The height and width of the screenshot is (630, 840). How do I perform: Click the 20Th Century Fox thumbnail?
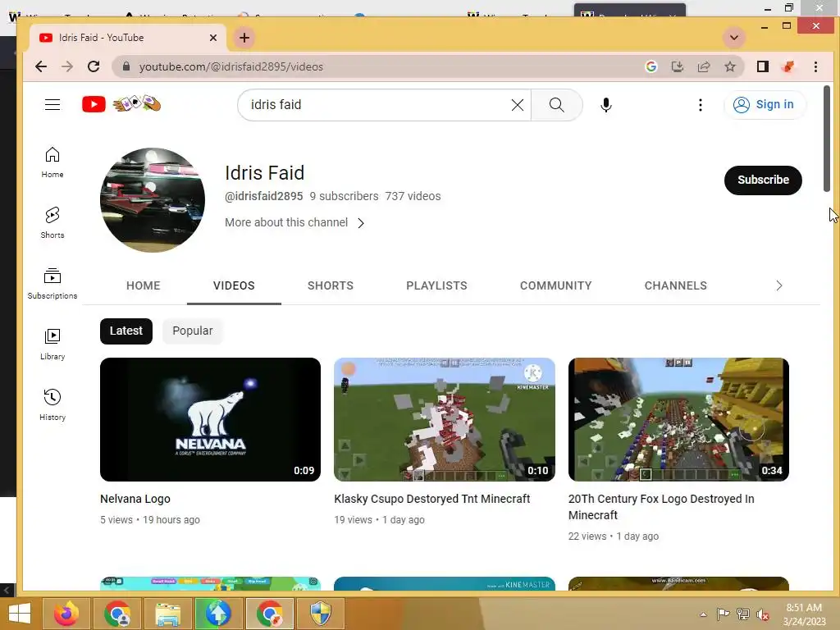click(x=678, y=419)
